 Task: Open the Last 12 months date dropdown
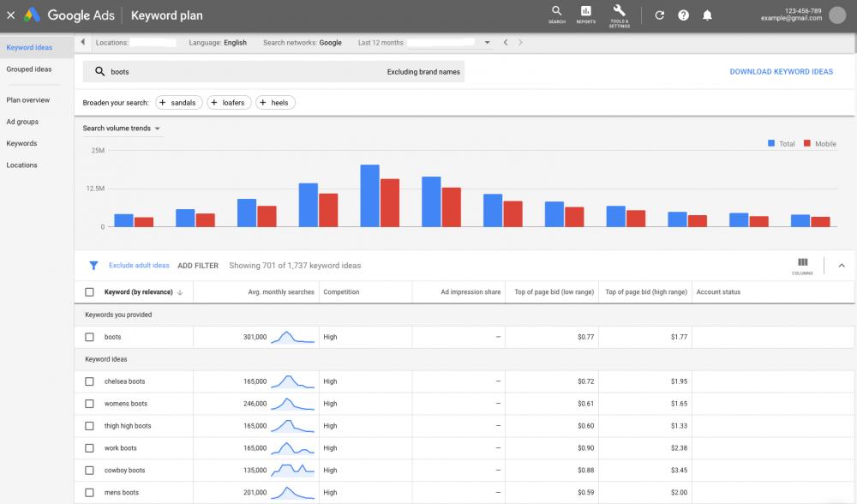(x=424, y=43)
